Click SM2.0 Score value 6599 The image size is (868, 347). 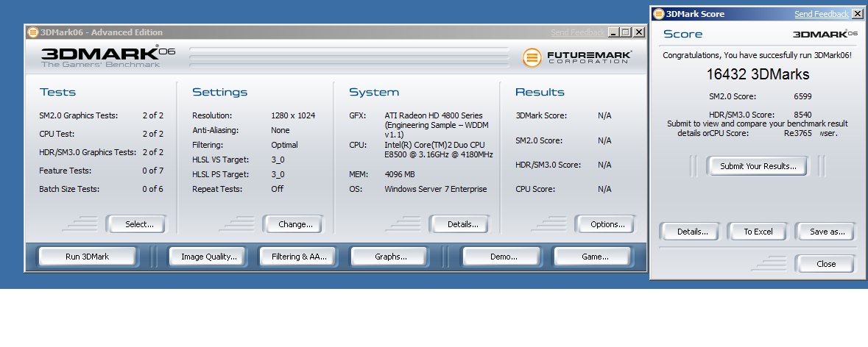(x=802, y=96)
